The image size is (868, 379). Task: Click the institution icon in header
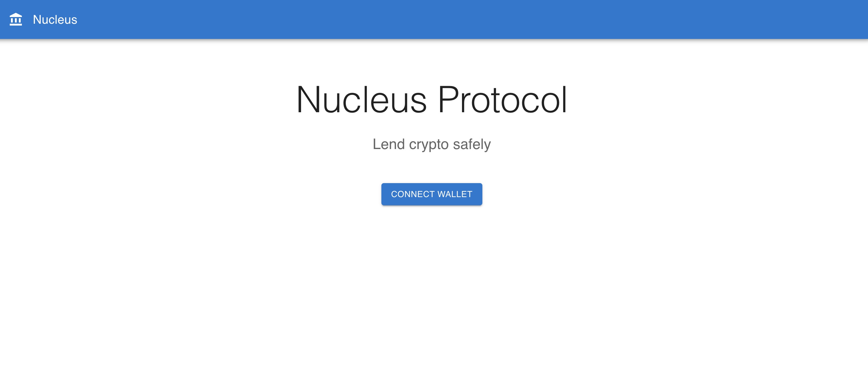pyautogui.click(x=15, y=19)
